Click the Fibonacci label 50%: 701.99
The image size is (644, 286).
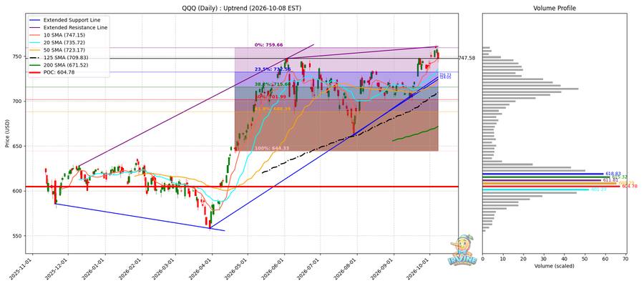pos(271,97)
